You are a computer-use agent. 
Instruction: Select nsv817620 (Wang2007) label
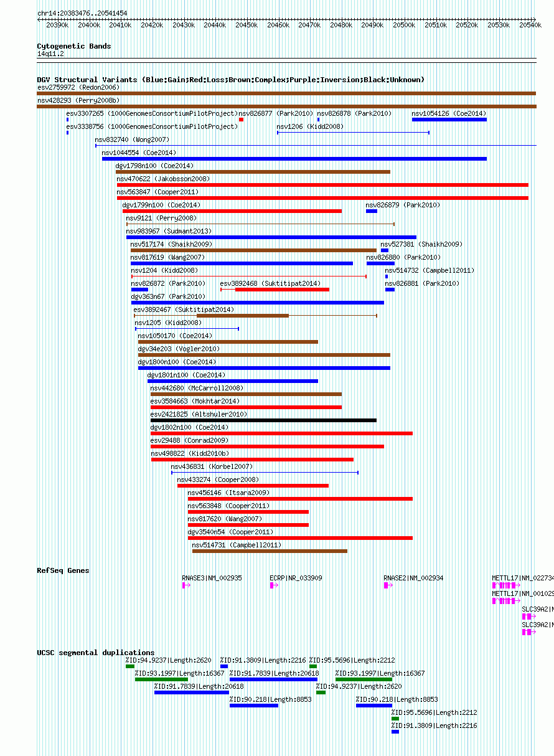click(225, 519)
